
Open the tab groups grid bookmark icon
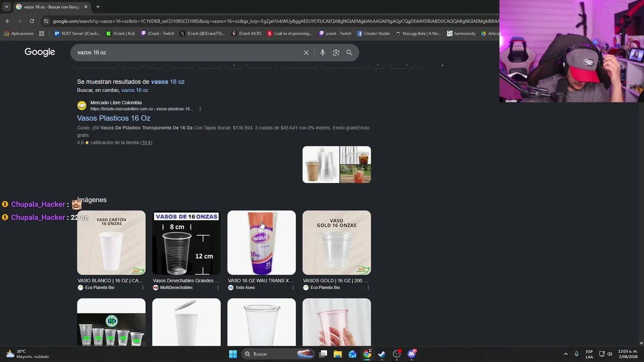click(42, 34)
